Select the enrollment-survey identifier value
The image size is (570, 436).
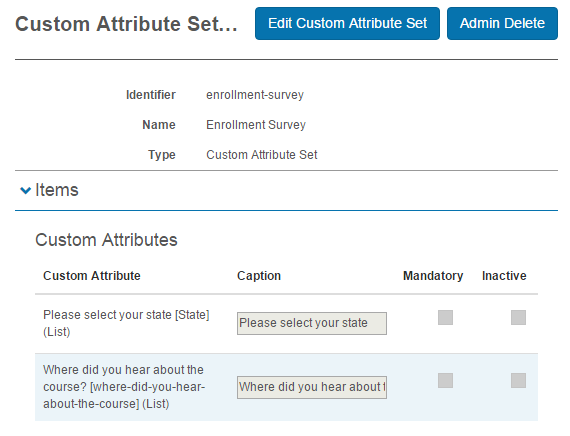[255, 95]
